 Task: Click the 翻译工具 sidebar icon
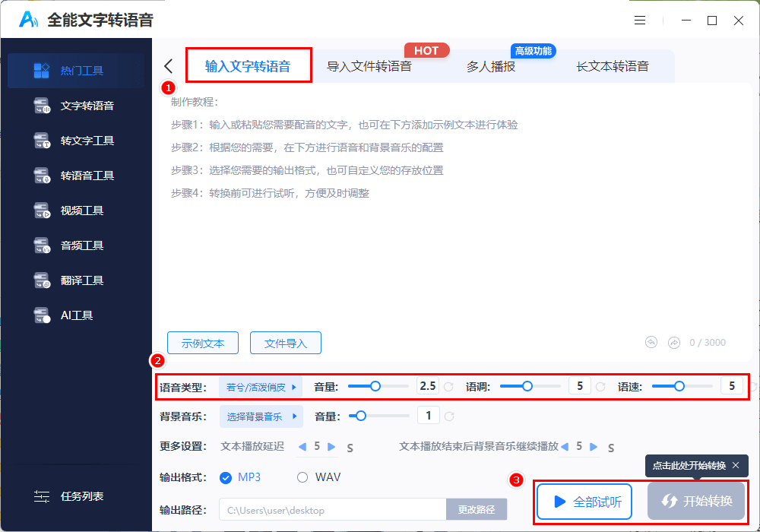point(42,280)
